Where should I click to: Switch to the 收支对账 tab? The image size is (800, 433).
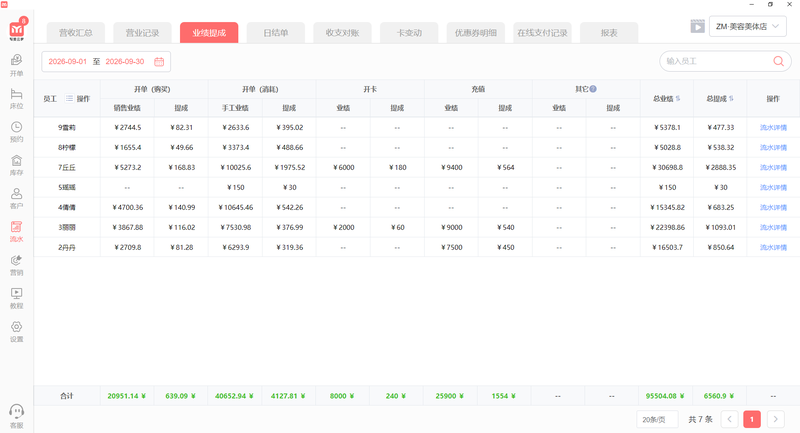tap(342, 33)
